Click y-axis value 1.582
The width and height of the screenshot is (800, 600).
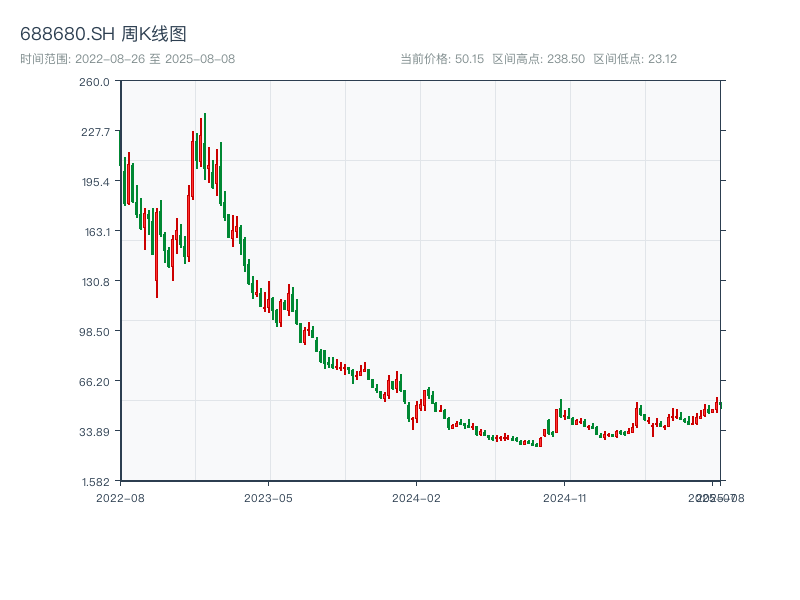coord(95,482)
